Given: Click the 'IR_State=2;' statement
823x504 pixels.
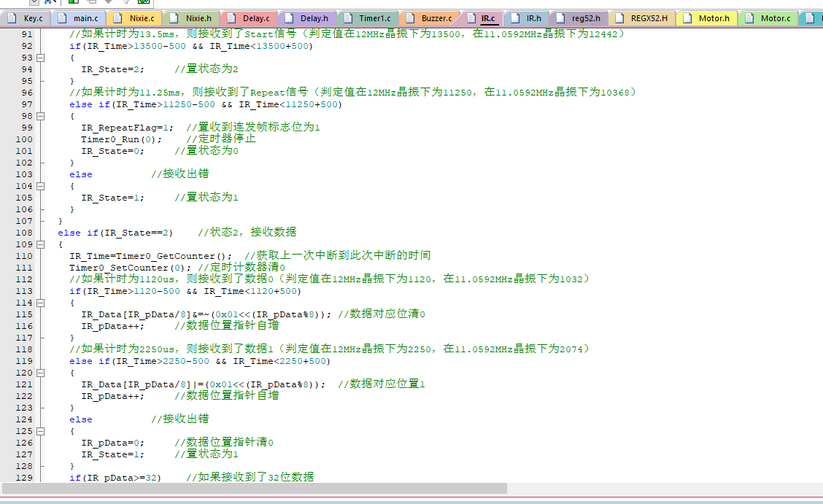Looking at the screenshot, I should click(112, 69).
